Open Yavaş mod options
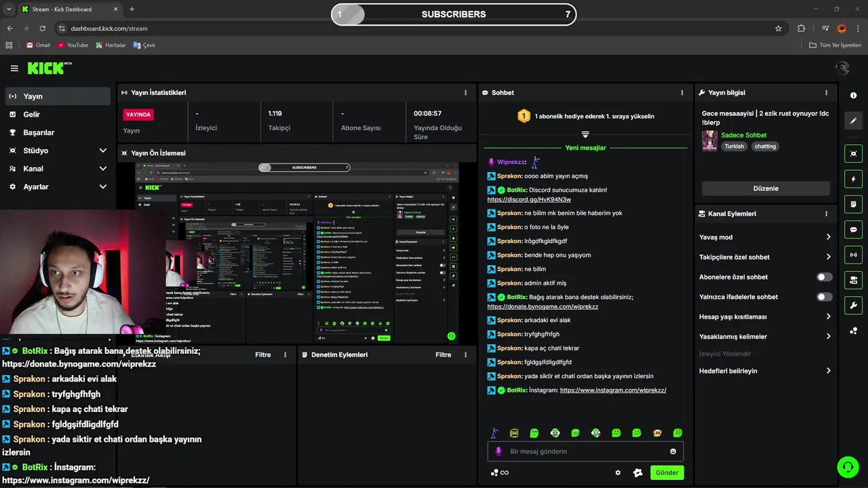This screenshot has width=868, height=488. pyautogui.click(x=765, y=237)
